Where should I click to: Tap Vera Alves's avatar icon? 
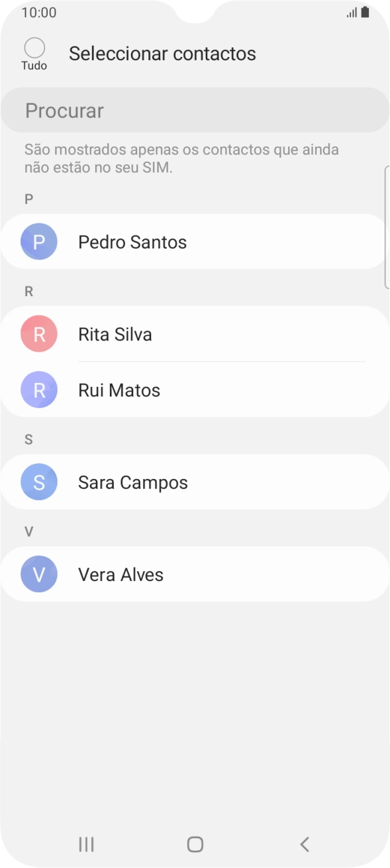click(x=38, y=574)
